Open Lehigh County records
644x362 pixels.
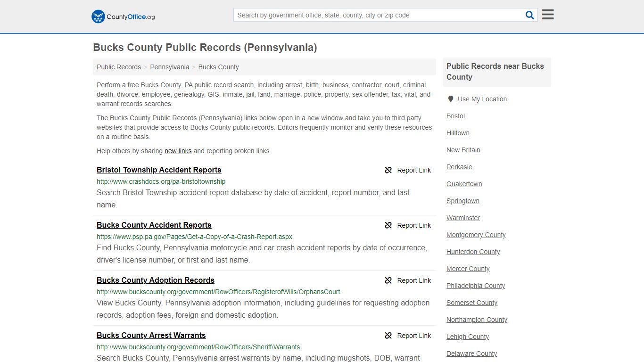[467, 337]
